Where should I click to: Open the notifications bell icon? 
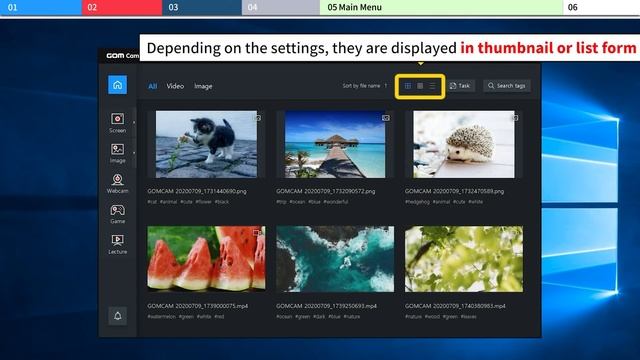click(x=118, y=316)
